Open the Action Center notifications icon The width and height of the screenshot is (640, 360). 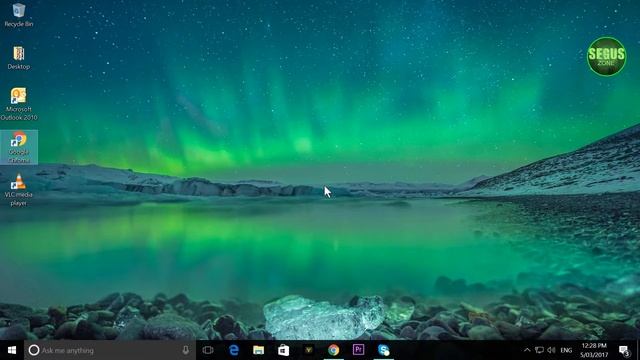tap(624, 350)
